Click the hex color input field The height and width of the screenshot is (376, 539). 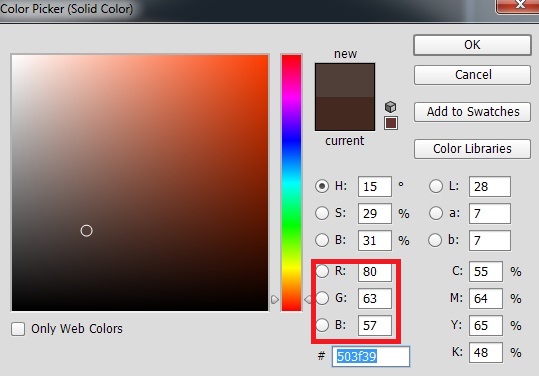(x=371, y=356)
